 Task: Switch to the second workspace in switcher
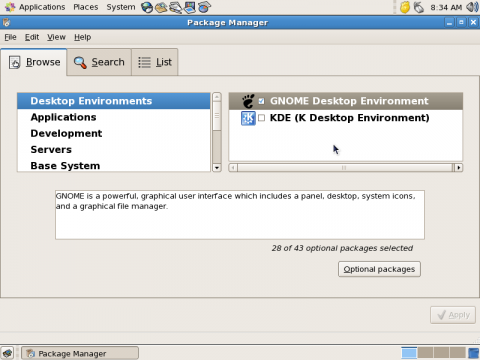pos(425,353)
